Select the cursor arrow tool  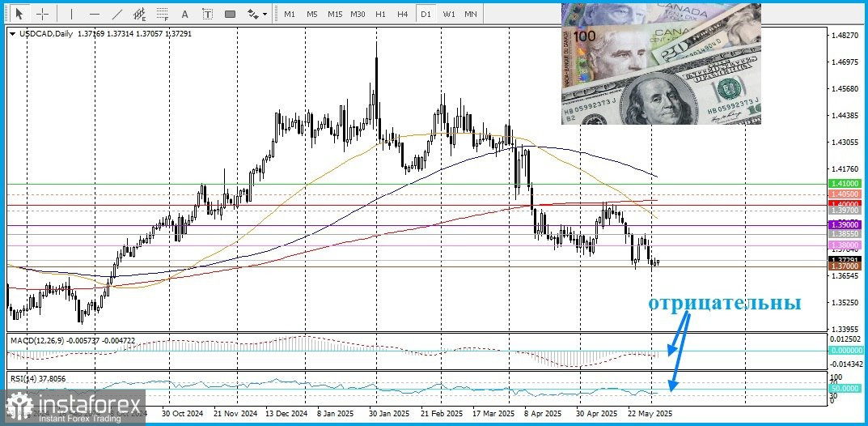pos(20,13)
